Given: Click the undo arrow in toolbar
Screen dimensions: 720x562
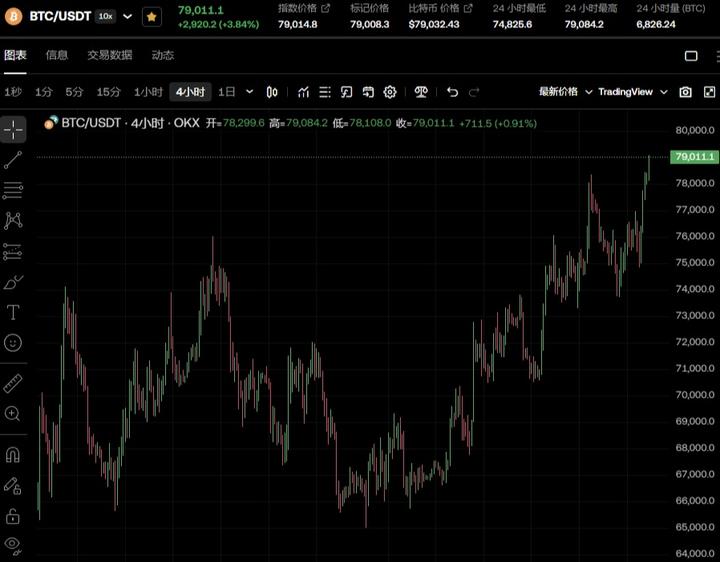Looking at the screenshot, I should 452,92.
